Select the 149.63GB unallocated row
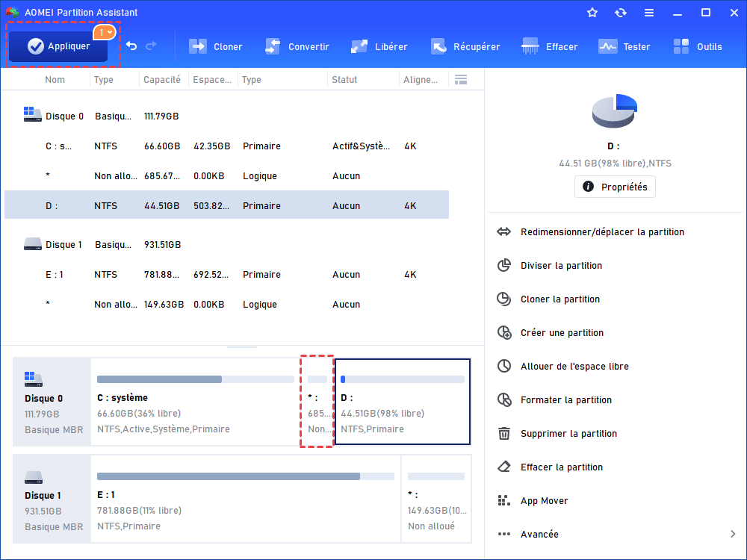This screenshot has width=747, height=560. (227, 305)
